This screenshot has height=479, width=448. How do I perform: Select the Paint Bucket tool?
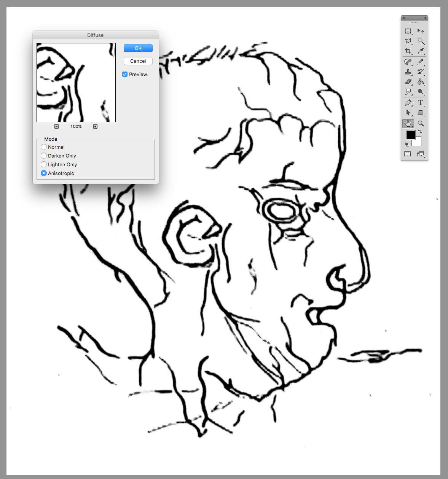click(421, 82)
